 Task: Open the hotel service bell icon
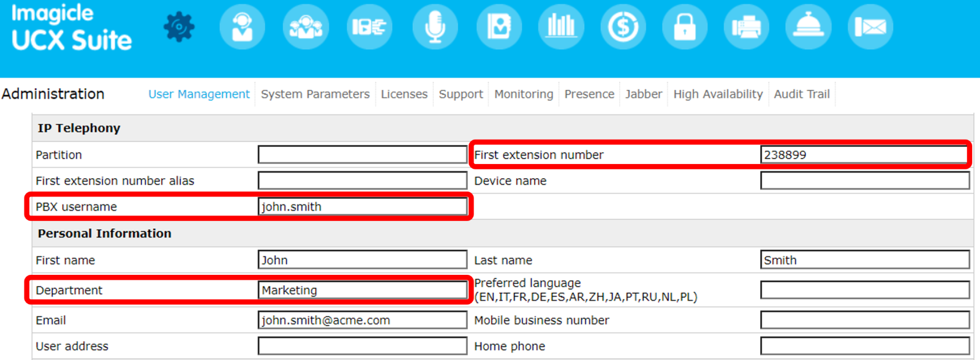(x=809, y=27)
